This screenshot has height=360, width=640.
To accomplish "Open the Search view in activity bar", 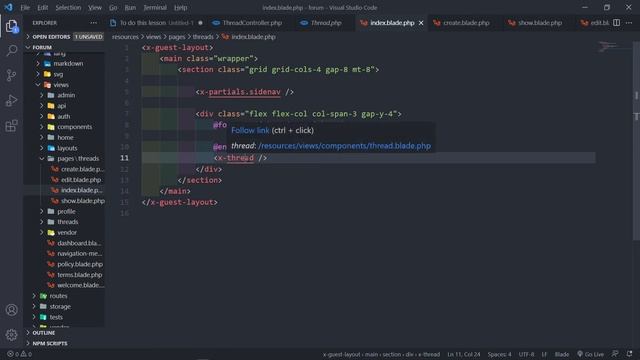I will (11, 51).
